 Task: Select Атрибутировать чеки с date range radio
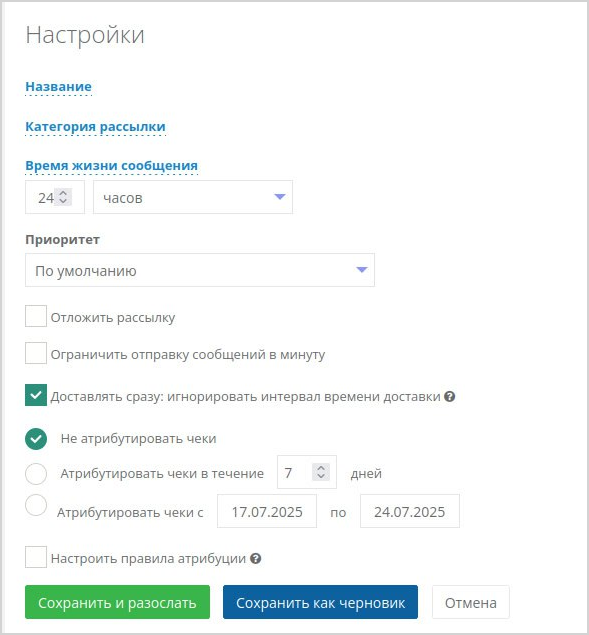click(x=36, y=505)
